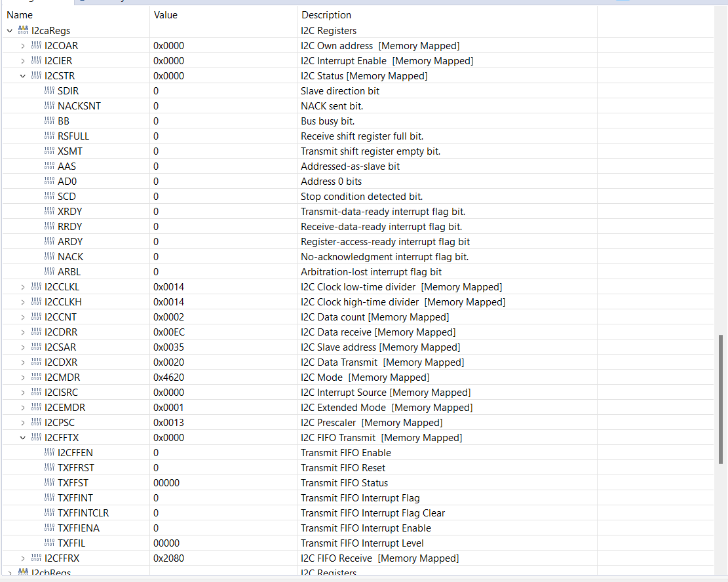Select the I2CCNT value 0x0002
This screenshot has height=582, width=728.
pyautogui.click(x=169, y=317)
